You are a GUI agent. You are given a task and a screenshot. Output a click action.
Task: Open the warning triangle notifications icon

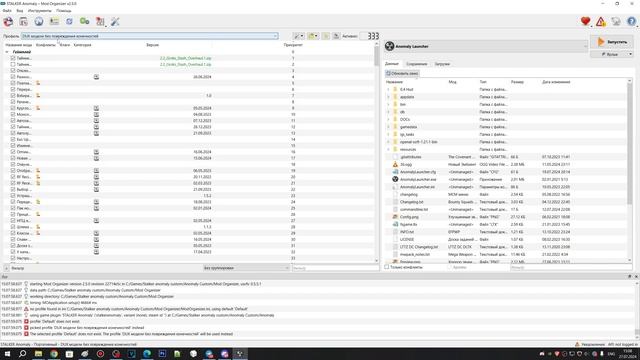coord(600,22)
